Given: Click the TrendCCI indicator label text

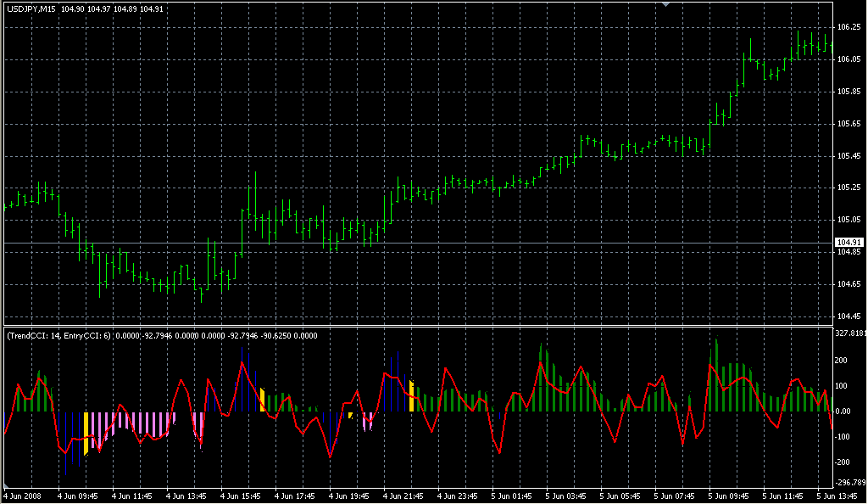Looking at the screenshot, I should click(59, 335).
